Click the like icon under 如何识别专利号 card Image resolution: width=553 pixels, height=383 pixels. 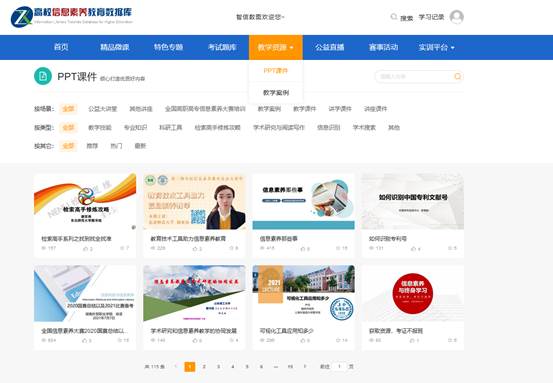click(x=413, y=249)
